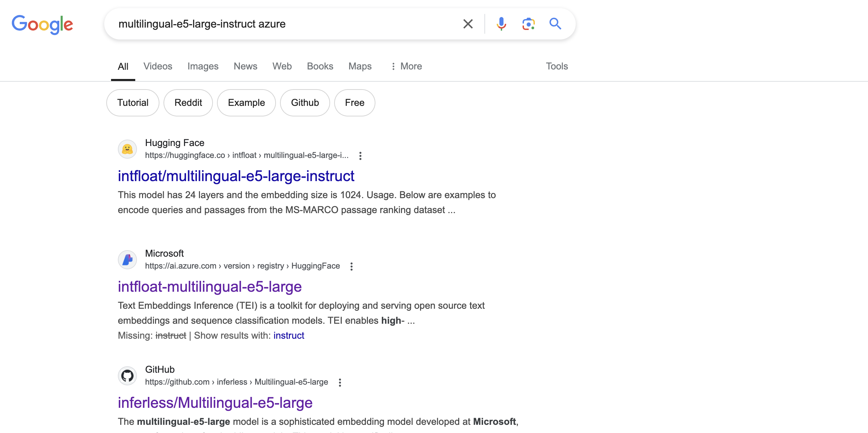Open options menu for GitHub result
Image resolution: width=868 pixels, height=433 pixels.
click(x=340, y=383)
